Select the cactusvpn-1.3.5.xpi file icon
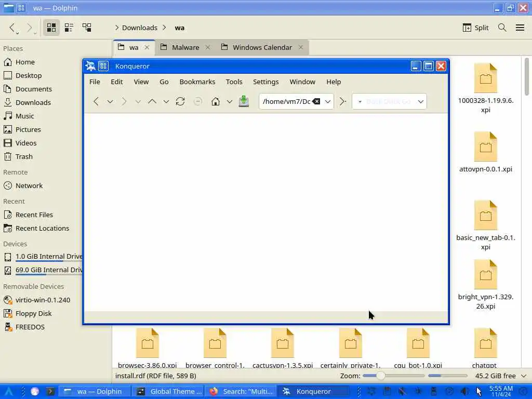Viewport: 532px width, 399px height. pos(282,343)
